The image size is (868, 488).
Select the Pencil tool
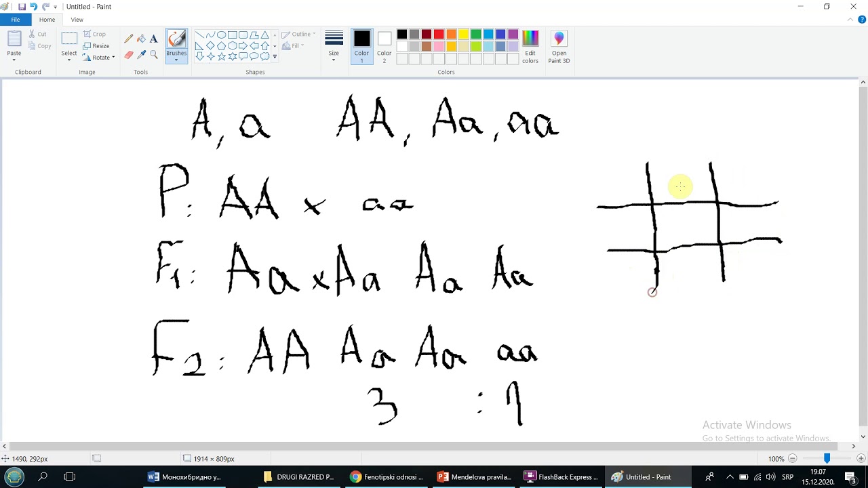129,39
